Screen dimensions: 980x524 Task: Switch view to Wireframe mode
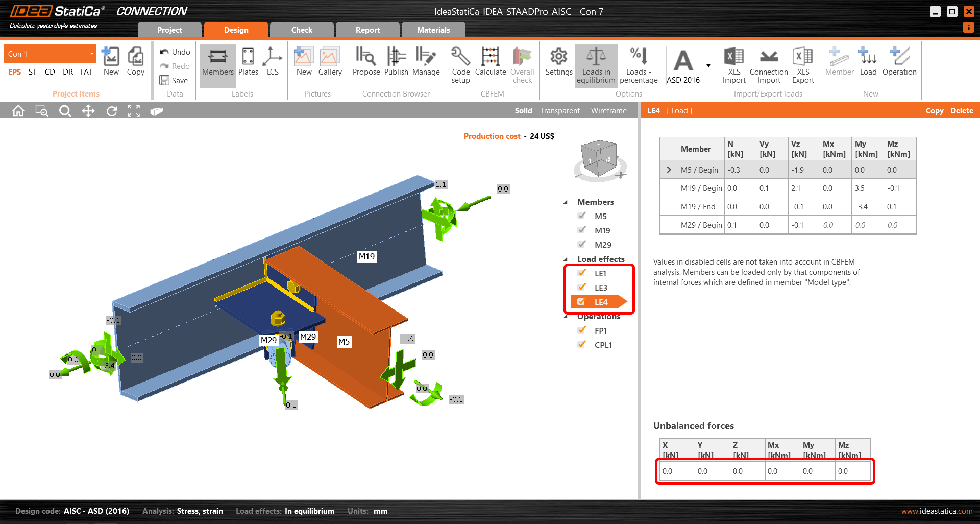[x=608, y=111]
